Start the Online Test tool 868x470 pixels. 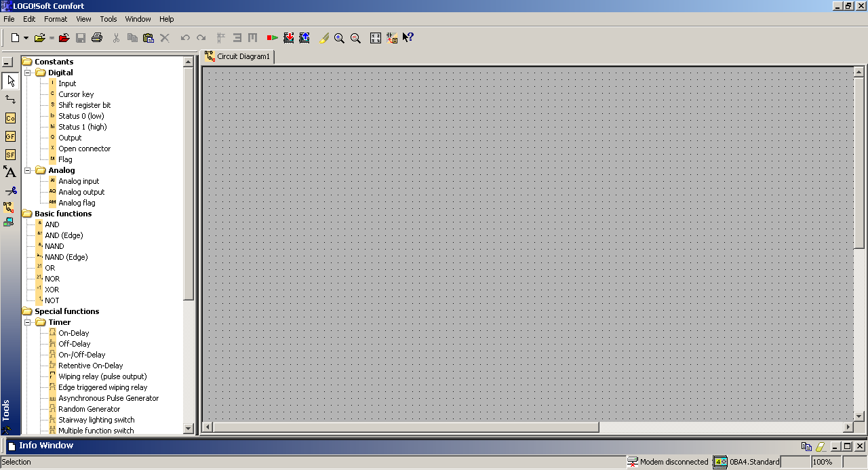(x=9, y=222)
